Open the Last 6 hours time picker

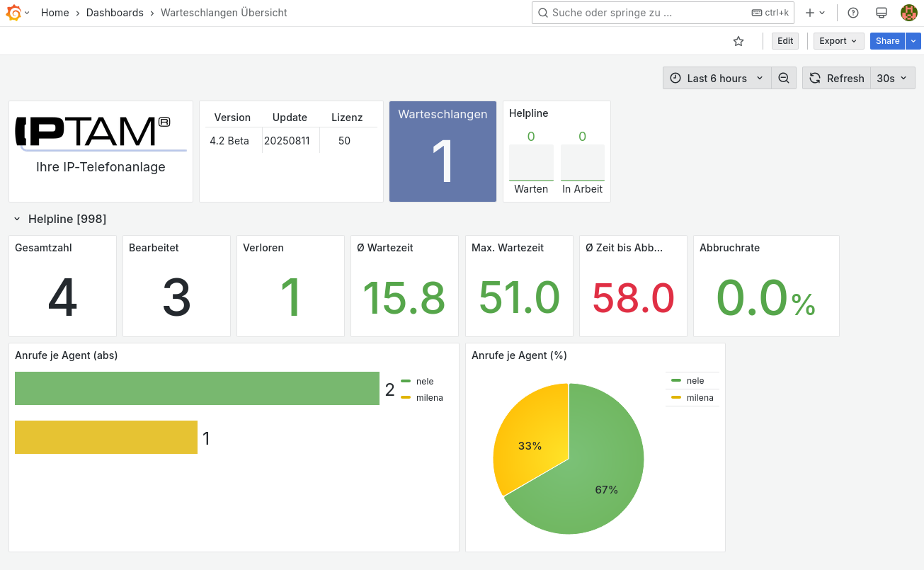[x=717, y=78]
